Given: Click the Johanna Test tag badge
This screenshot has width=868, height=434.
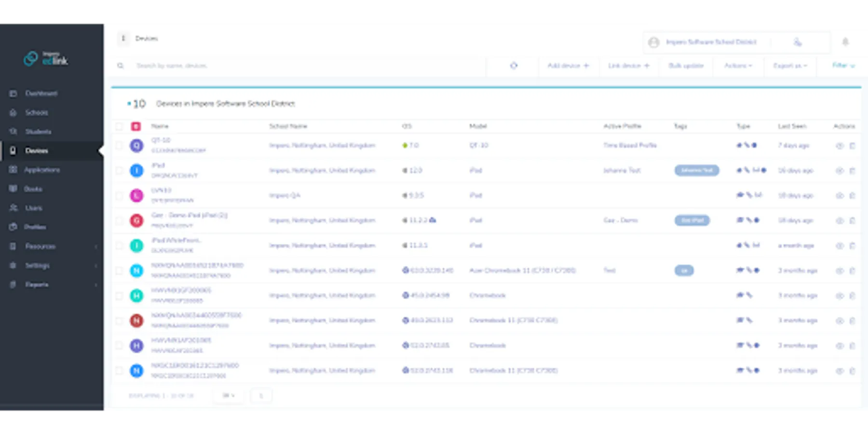Looking at the screenshot, I should click(697, 170).
